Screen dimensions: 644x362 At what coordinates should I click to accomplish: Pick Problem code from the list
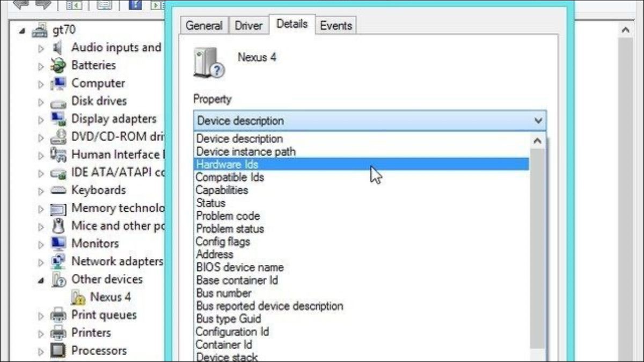pyautogui.click(x=361, y=216)
